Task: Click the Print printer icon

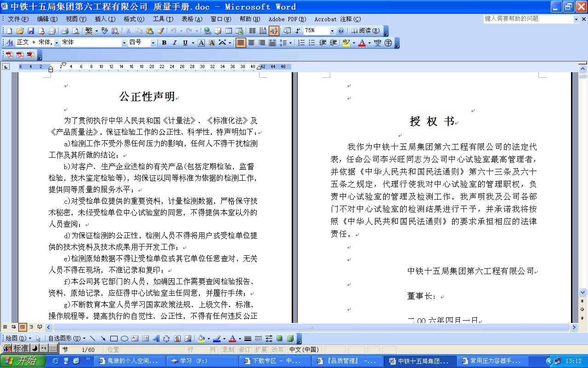Action: (65, 31)
